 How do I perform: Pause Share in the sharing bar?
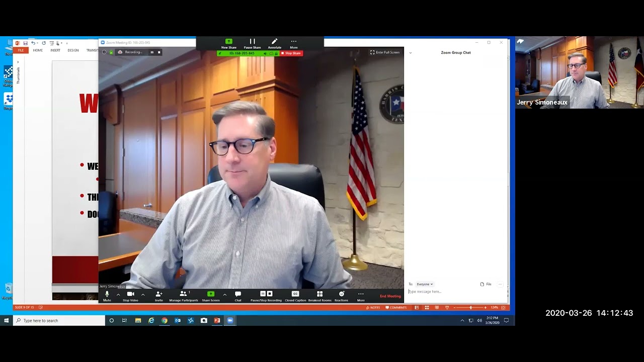coord(252,44)
